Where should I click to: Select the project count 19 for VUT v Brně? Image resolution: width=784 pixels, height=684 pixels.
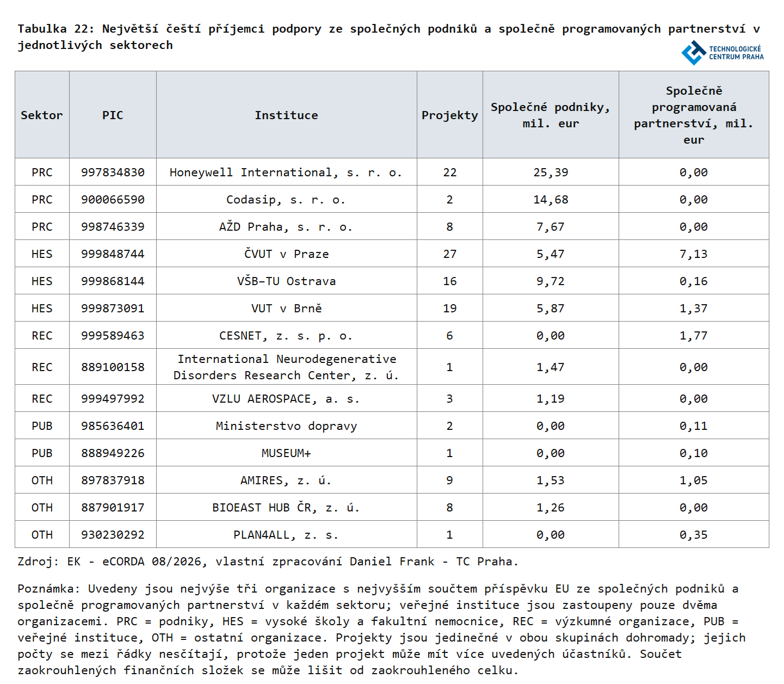click(x=450, y=309)
